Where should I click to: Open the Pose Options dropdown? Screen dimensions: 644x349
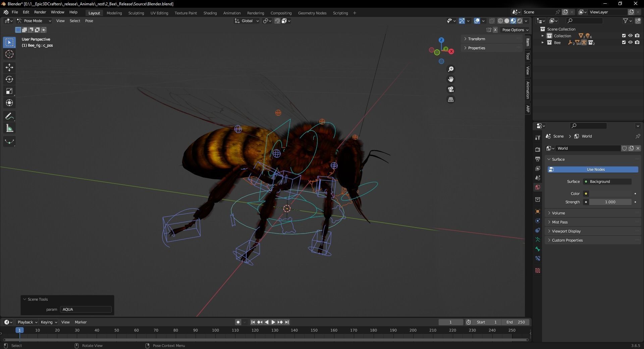(x=515, y=30)
